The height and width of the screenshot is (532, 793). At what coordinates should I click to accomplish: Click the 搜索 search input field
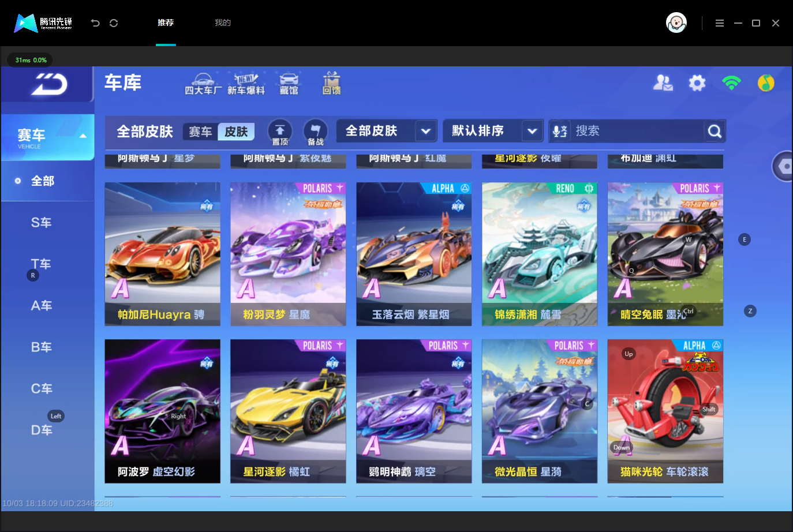point(637,131)
